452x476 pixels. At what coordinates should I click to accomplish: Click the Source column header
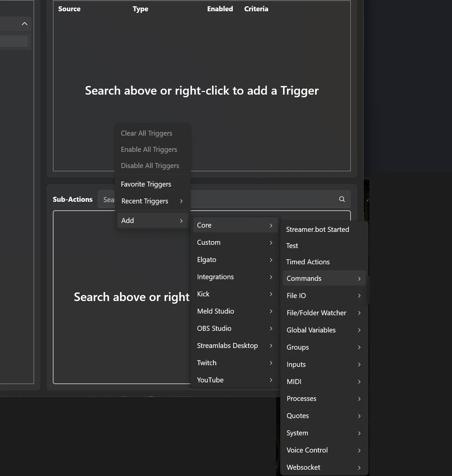pos(69,9)
